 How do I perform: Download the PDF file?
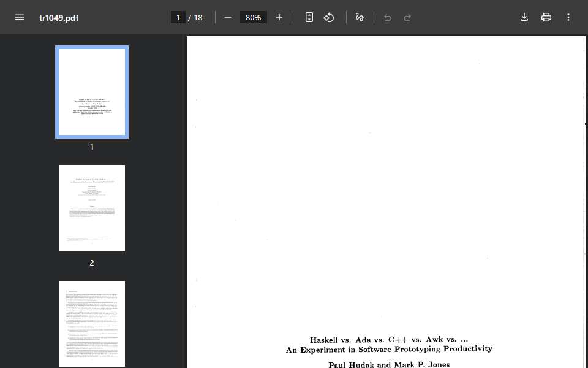point(524,17)
